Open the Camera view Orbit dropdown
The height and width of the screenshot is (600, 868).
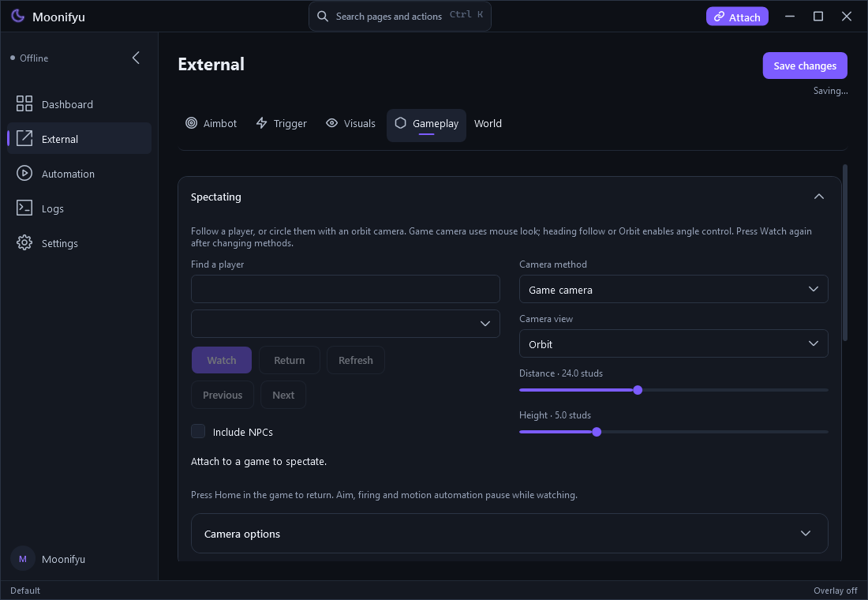pos(674,343)
